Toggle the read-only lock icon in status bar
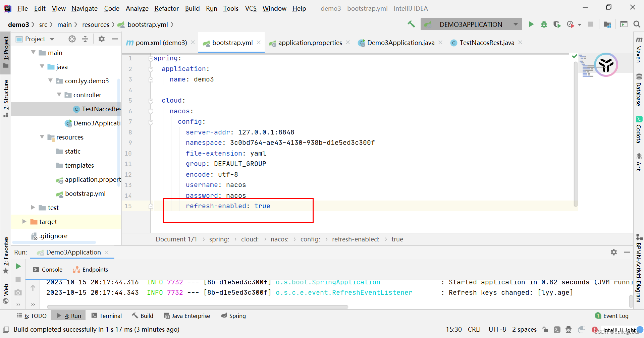The width and height of the screenshot is (644, 338). pyautogui.click(x=545, y=329)
